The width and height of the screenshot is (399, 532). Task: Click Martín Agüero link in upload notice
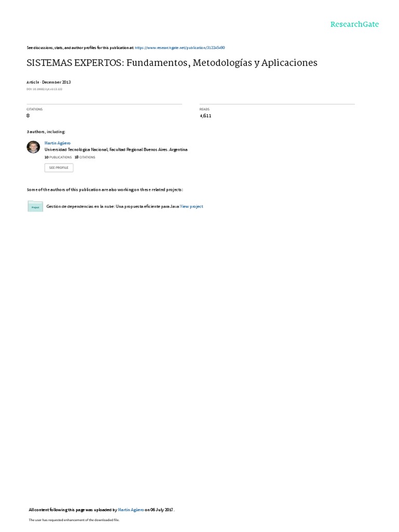tap(130, 510)
